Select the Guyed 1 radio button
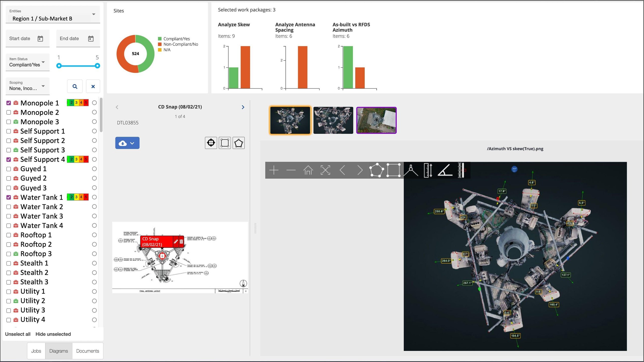The width and height of the screenshot is (644, 362). coord(94,169)
